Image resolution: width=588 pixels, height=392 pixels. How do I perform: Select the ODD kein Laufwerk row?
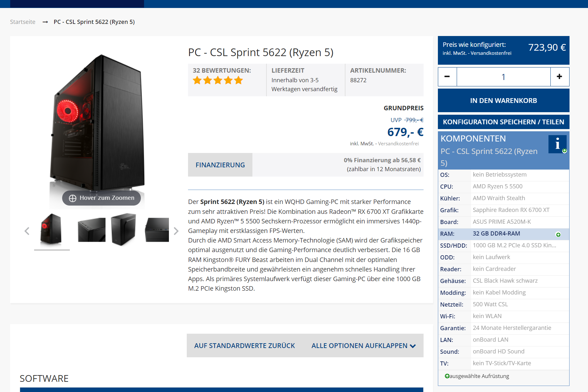[x=504, y=257]
